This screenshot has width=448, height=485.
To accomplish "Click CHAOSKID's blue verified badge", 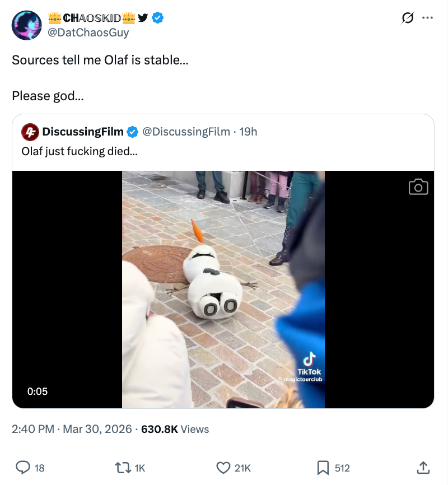I will [158, 18].
